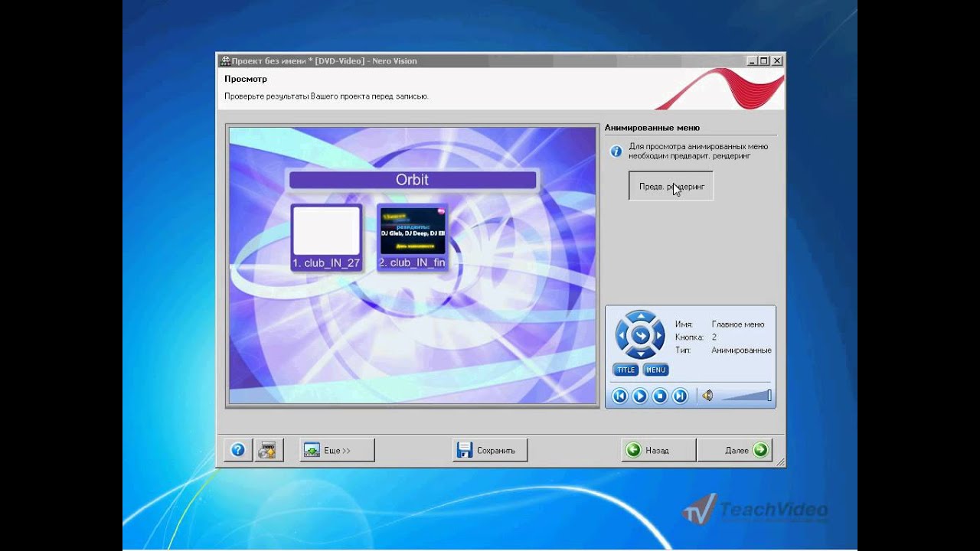980x551 pixels.
Task: Maximize the Nero Vision window
Action: click(x=764, y=60)
